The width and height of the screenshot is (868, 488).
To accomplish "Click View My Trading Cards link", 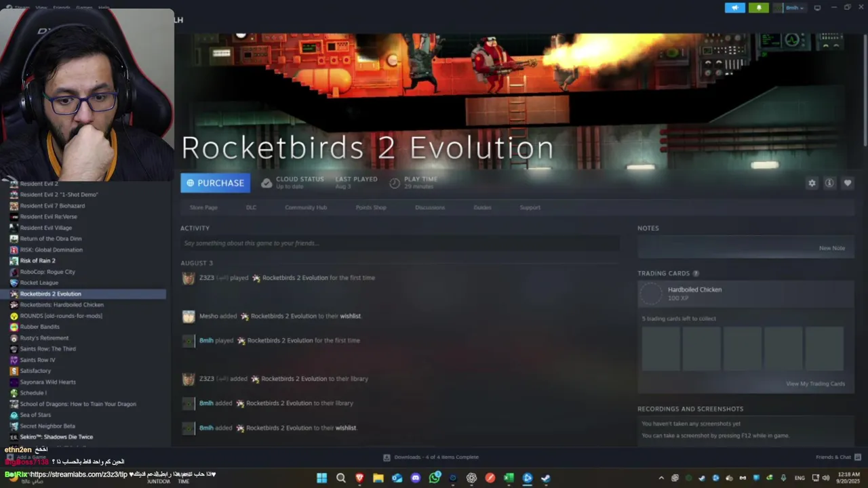I will click(x=815, y=384).
